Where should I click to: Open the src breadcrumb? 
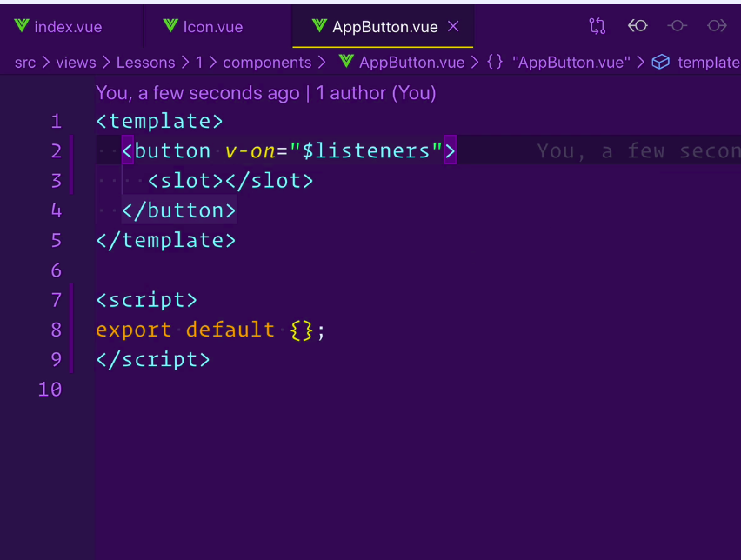[25, 63]
